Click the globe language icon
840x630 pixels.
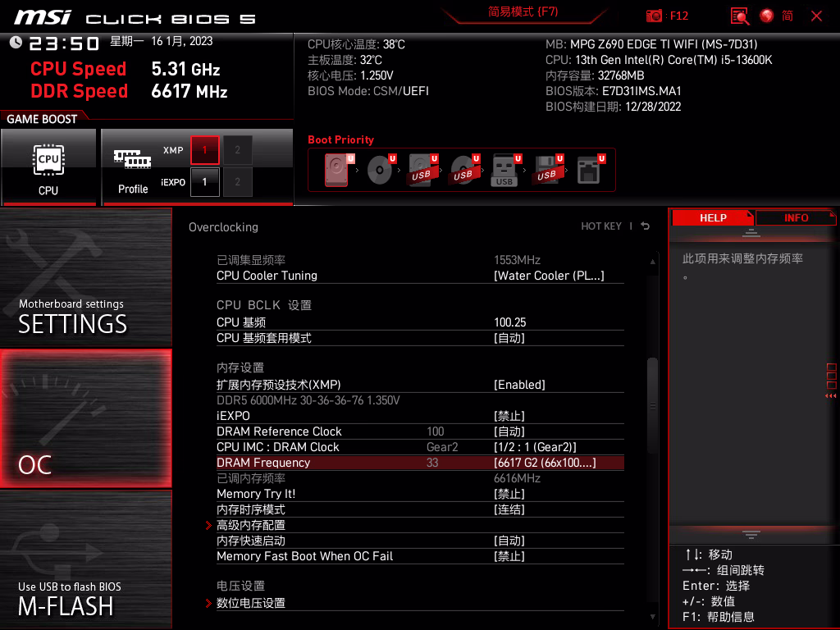click(767, 16)
